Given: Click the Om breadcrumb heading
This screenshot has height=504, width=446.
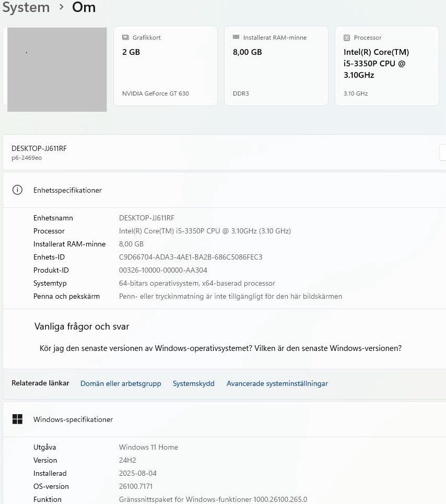Looking at the screenshot, I should click(x=84, y=7).
